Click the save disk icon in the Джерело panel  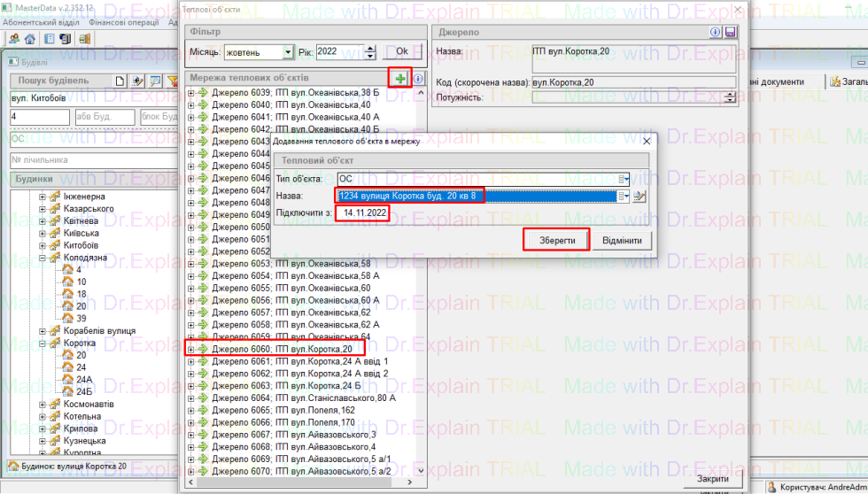point(730,32)
